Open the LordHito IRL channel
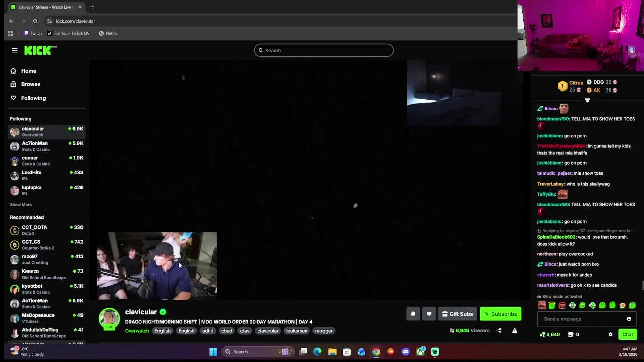644x362 pixels. [x=46, y=175]
